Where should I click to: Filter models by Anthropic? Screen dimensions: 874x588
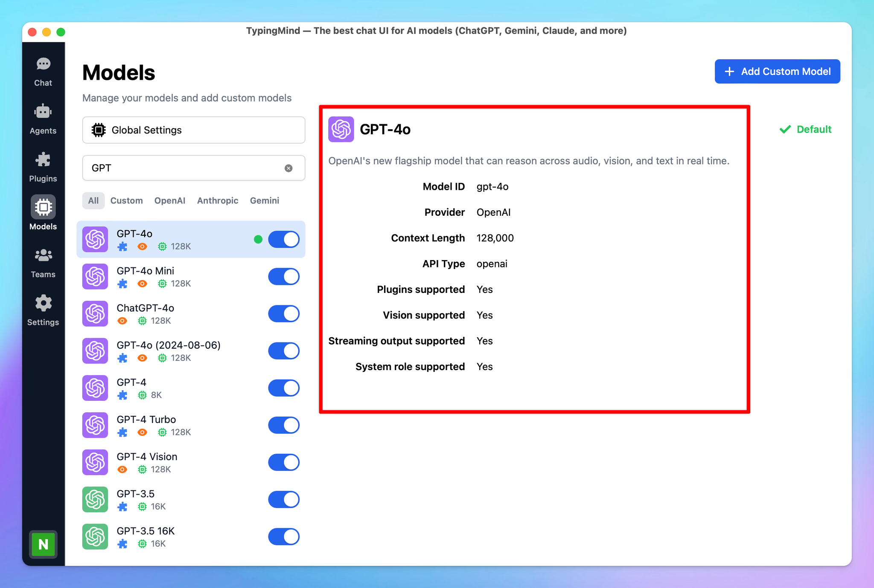(x=218, y=200)
